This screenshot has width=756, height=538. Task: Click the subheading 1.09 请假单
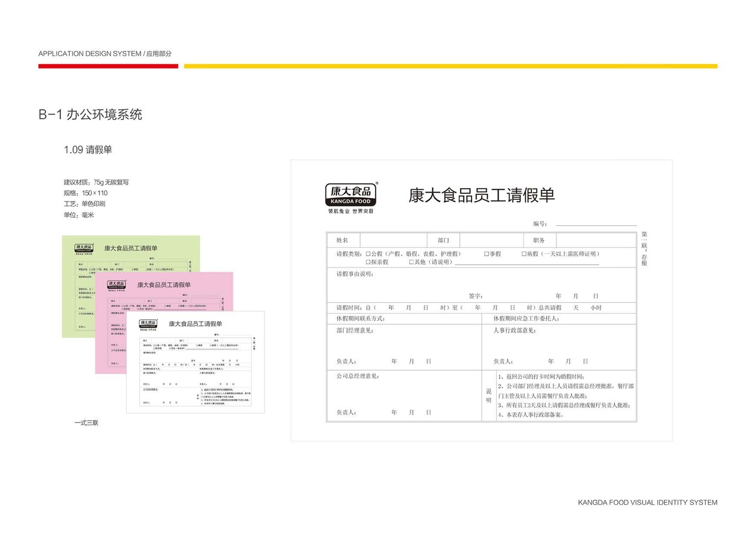88,149
